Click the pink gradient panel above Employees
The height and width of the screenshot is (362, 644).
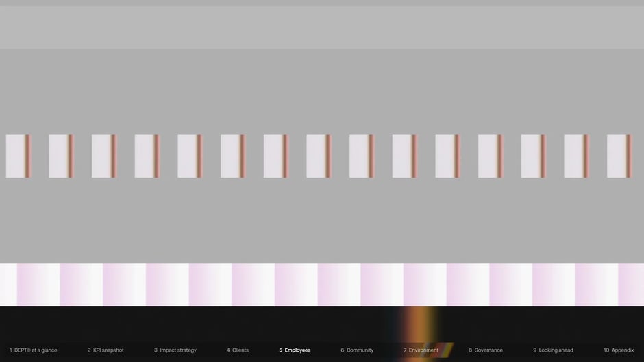point(296,285)
